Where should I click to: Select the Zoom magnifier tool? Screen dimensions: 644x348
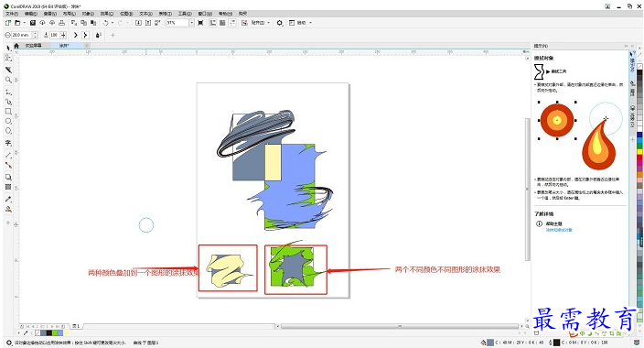pyautogui.click(x=8, y=80)
